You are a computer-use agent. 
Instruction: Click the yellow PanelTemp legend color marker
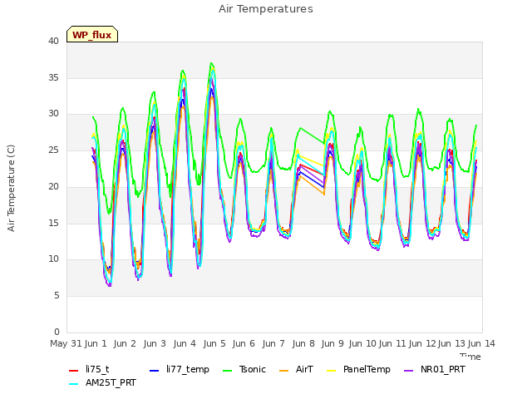[331, 371]
